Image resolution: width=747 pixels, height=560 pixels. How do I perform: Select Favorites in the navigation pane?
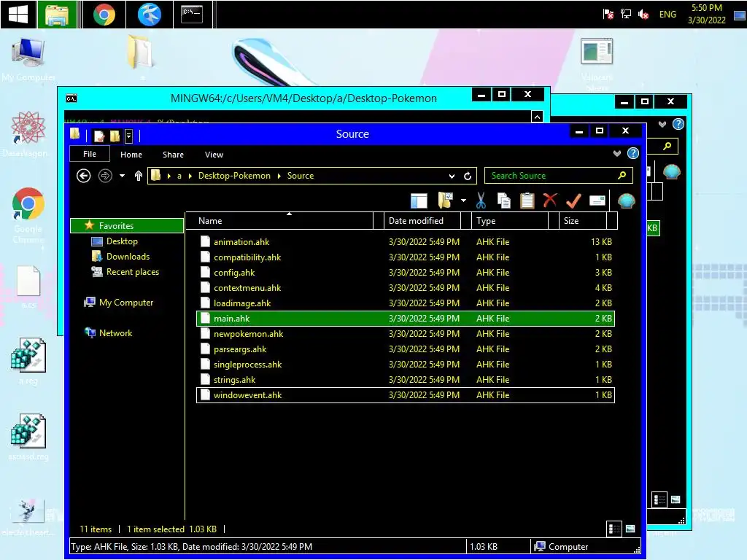(127, 226)
